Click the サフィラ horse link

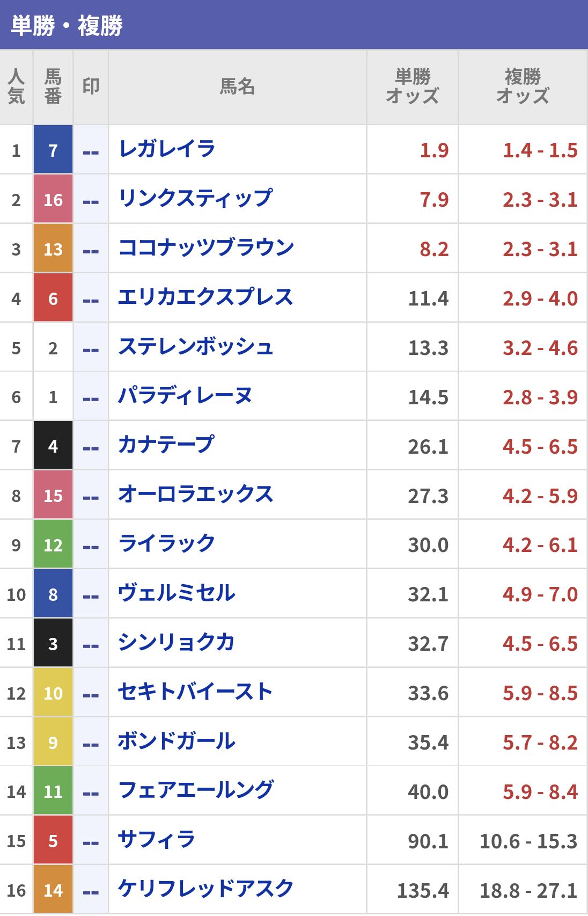click(x=157, y=840)
